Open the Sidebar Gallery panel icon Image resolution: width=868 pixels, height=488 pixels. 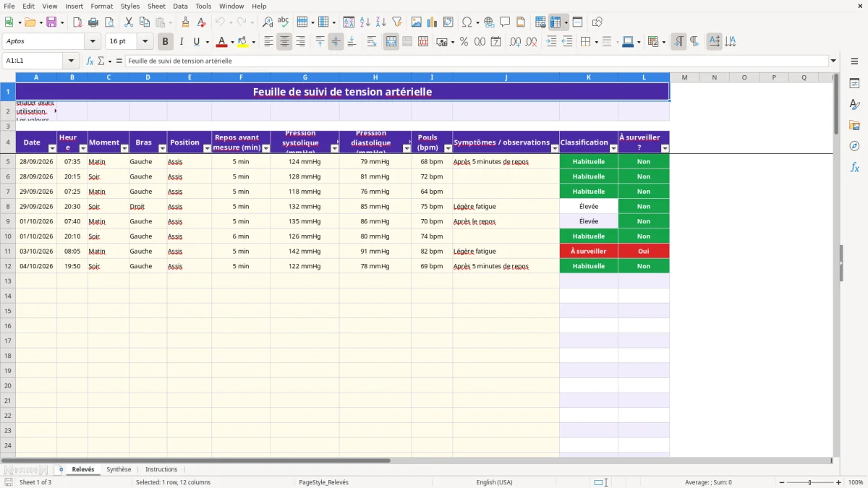coord(854,125)
